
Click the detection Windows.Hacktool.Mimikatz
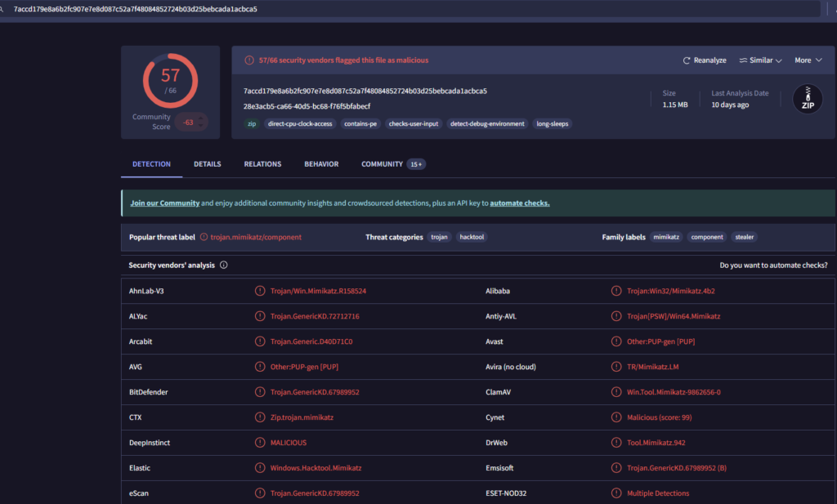pyautogui.click(x=316, y=468)
